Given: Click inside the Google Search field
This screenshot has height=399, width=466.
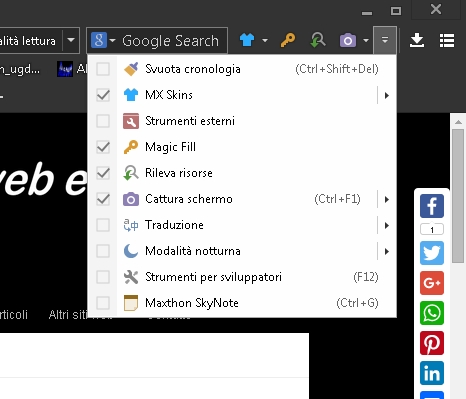Looking at the screenshot, I should point(170,41).
